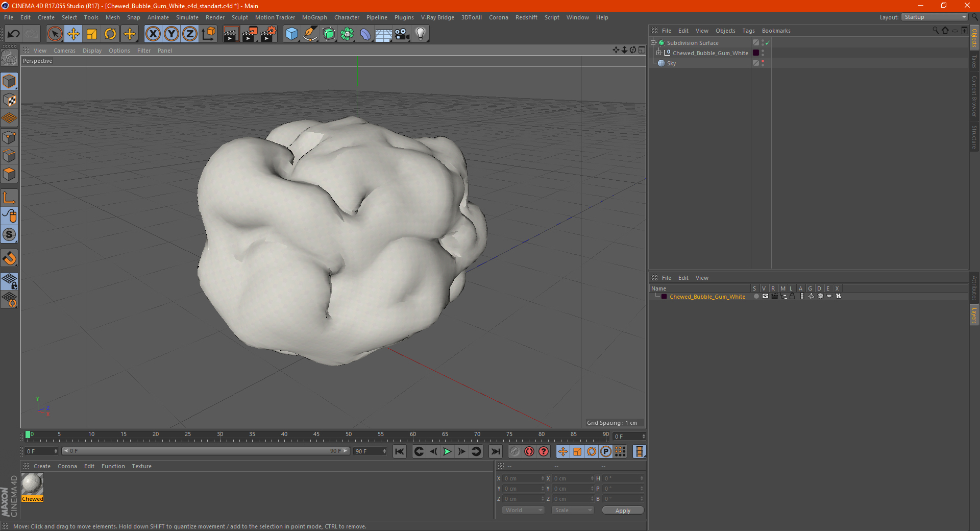The height and width of the screenshot is (531, 980).
Task: Switch to Polygons mode
Action: (x=9, y=174)
